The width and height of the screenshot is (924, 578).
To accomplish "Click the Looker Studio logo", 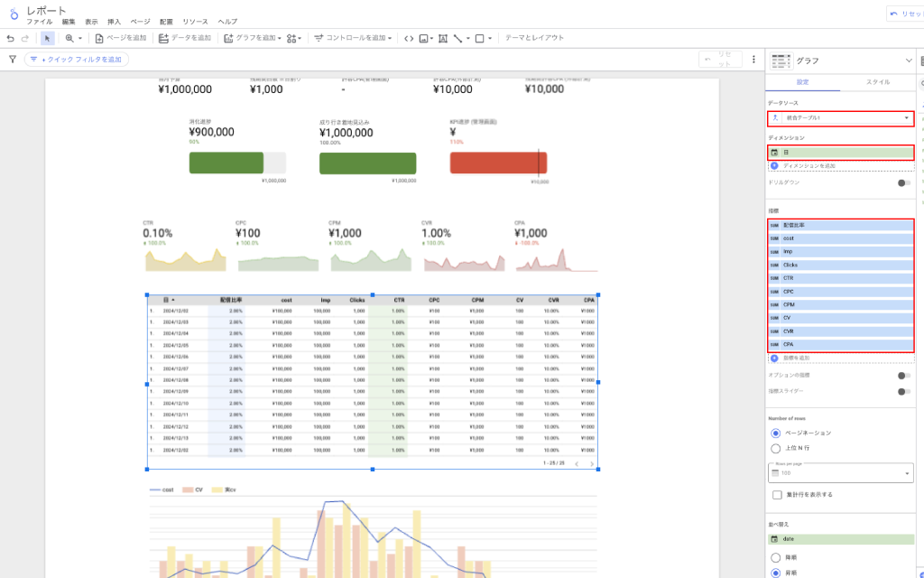I will 14,13.
